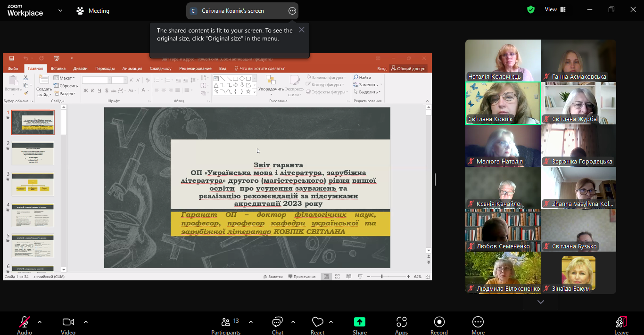
Task: Show more participants with the down chevron
Action: pos(541,302)
